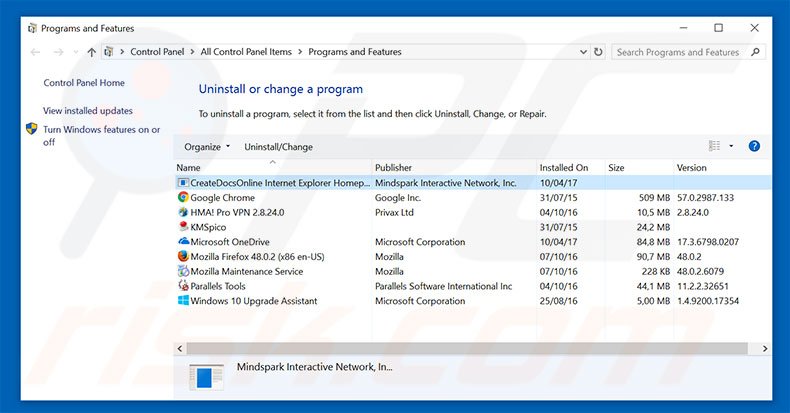Sort by Publisher column header
790x413 pixels.
(x=393, y=168)
